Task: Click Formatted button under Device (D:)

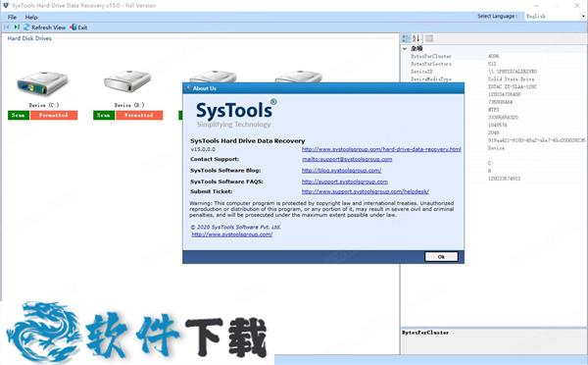Action: pos(139,115)
